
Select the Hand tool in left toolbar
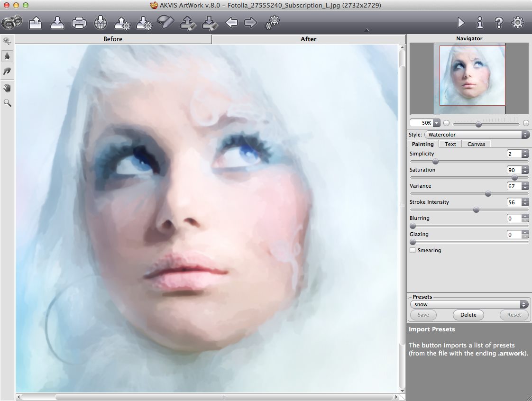[x=8, y=88]
